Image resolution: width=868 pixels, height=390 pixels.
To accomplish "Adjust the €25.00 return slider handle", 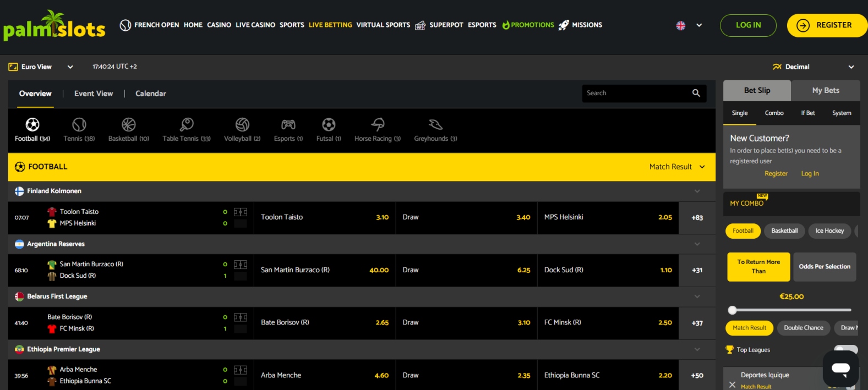I will [732, 310].
